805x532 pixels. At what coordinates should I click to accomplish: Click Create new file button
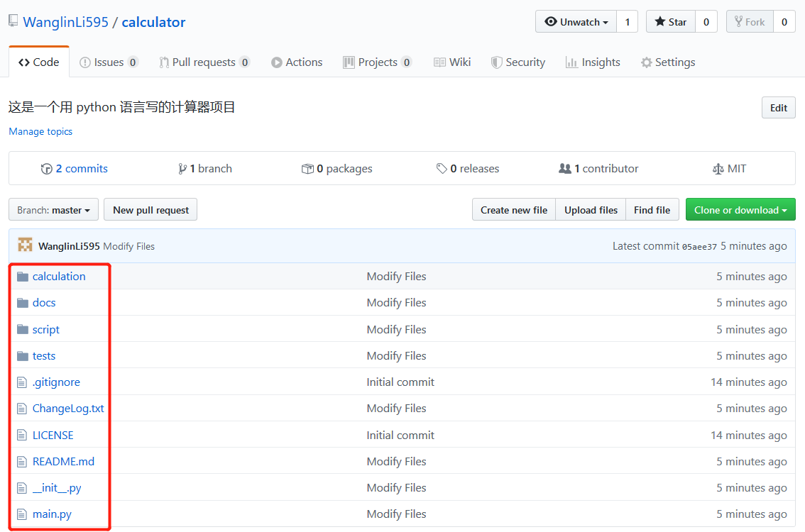[x=514, y=210]
